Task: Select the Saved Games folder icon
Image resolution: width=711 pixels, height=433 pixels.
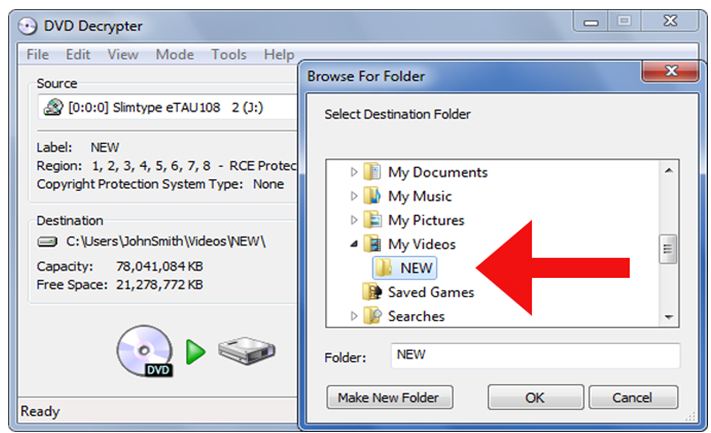Action: click(372, 292)
